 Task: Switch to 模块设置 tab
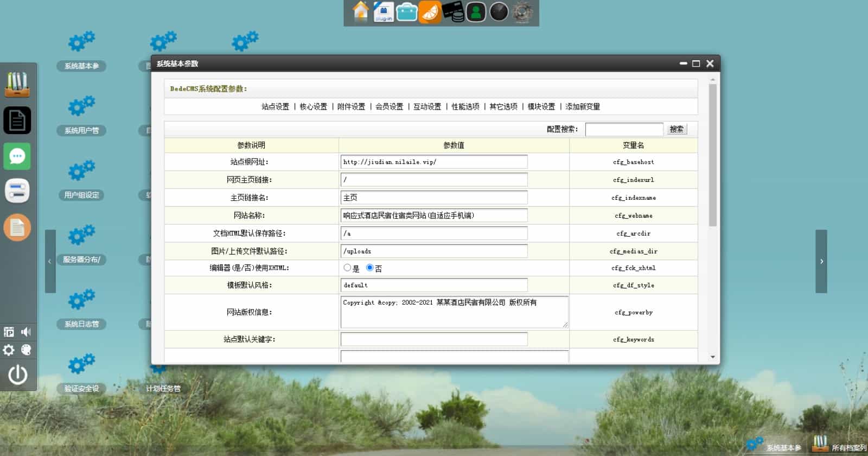pyautogui.click(x=541, y=106)
